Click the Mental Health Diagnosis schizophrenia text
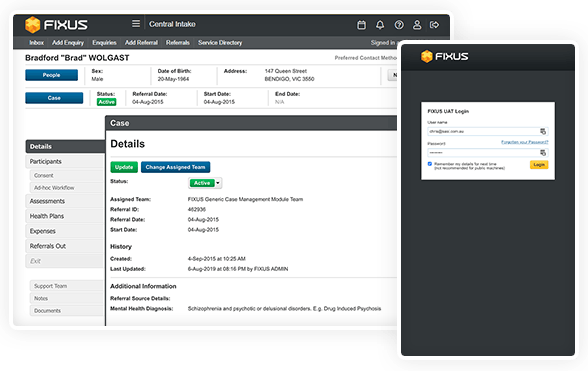The height and width of the screenshot is (371, 588). tap(284, 309)
